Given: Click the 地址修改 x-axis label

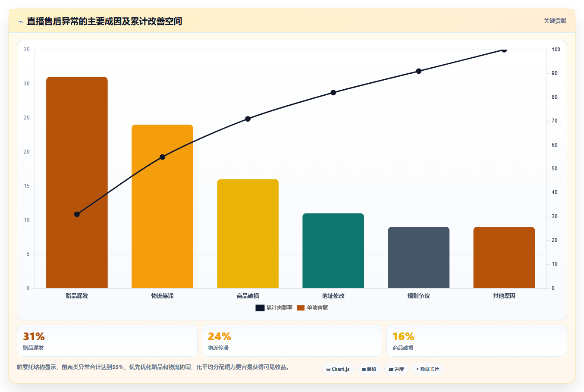Looking at the screenshot, I should (333, 296).
